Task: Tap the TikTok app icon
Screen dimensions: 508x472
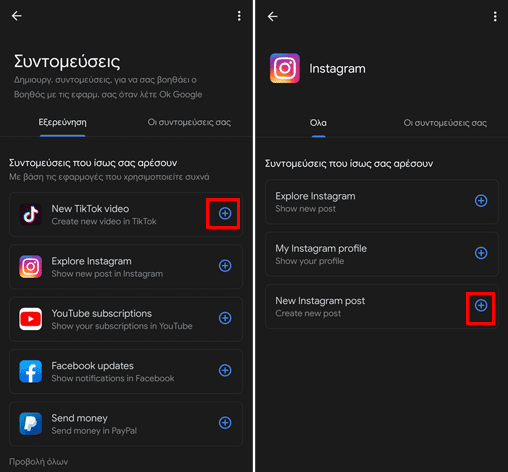Action: click(x=30, y=214)
